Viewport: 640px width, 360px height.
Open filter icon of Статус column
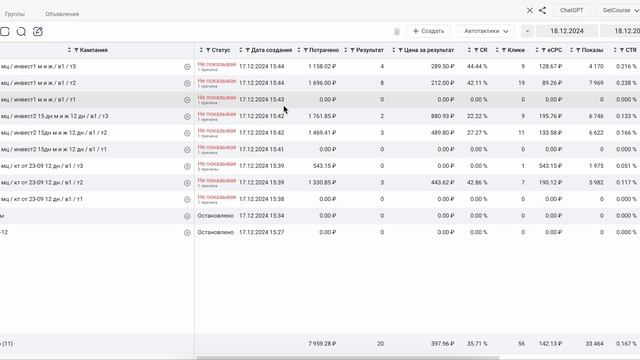208,50
